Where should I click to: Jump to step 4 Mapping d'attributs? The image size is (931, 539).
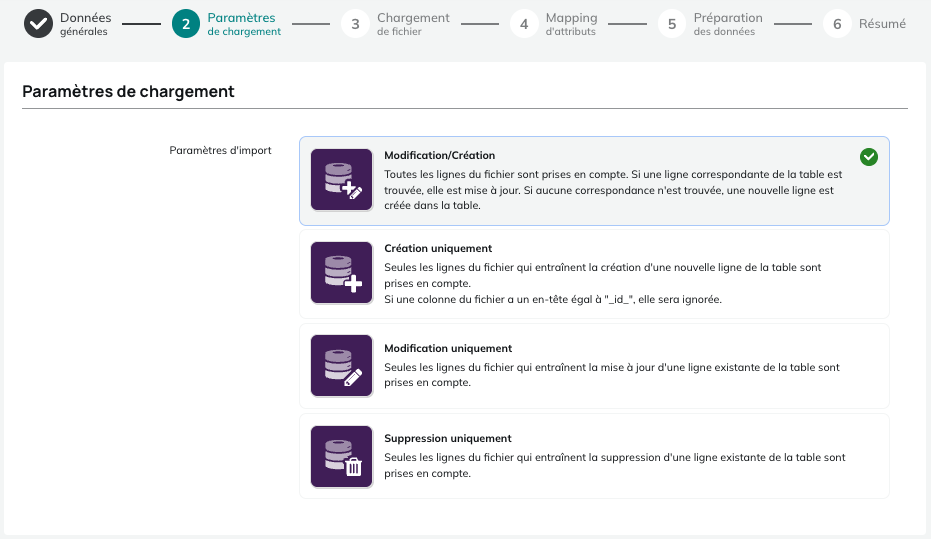pyautogui.click(x=554, y=24)
